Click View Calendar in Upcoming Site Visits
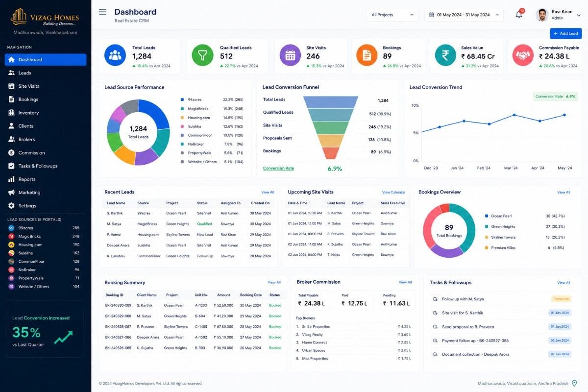 coord(393,193)
